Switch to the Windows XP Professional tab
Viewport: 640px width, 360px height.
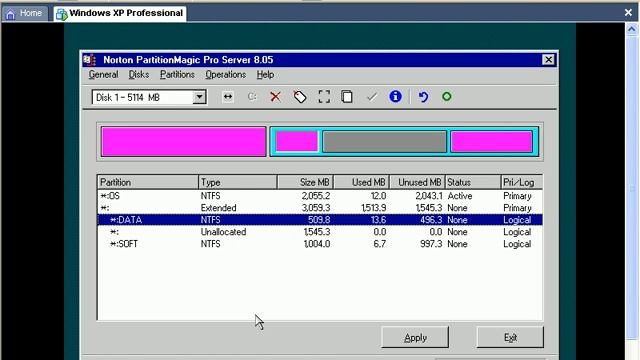click(120, 13)
